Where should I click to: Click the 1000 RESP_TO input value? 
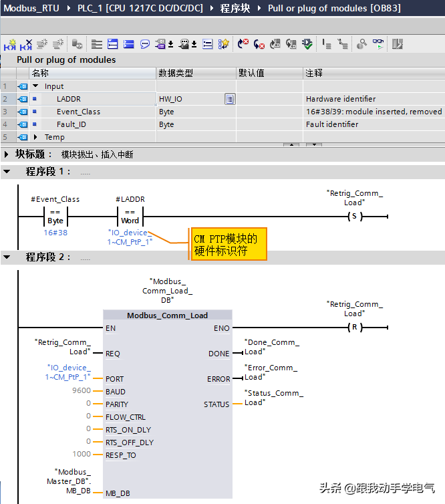pyautogui.click(x=82, y=455)
